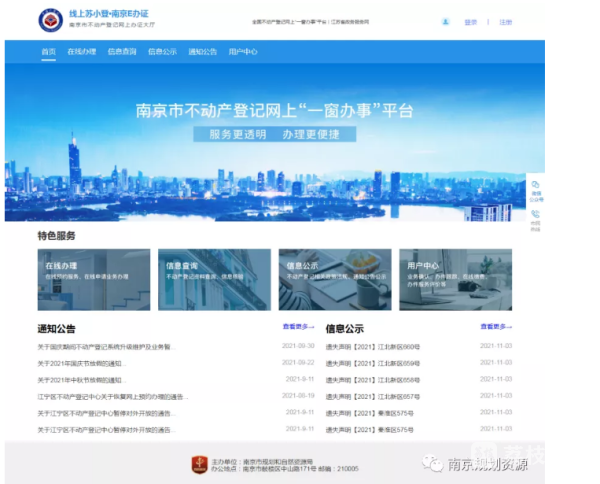Open the 信息公示 featured service card
Screen dimensions: 600x484
334,279
